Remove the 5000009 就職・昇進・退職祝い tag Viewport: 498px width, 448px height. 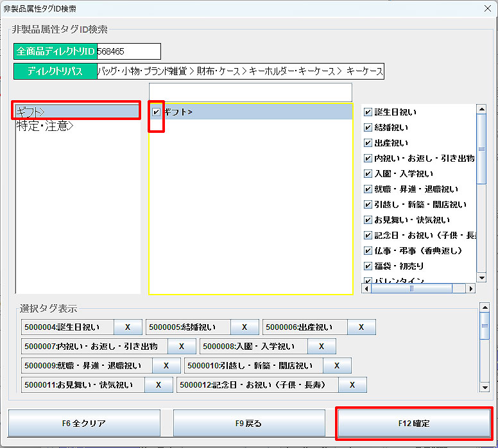(x=167, y=366)
